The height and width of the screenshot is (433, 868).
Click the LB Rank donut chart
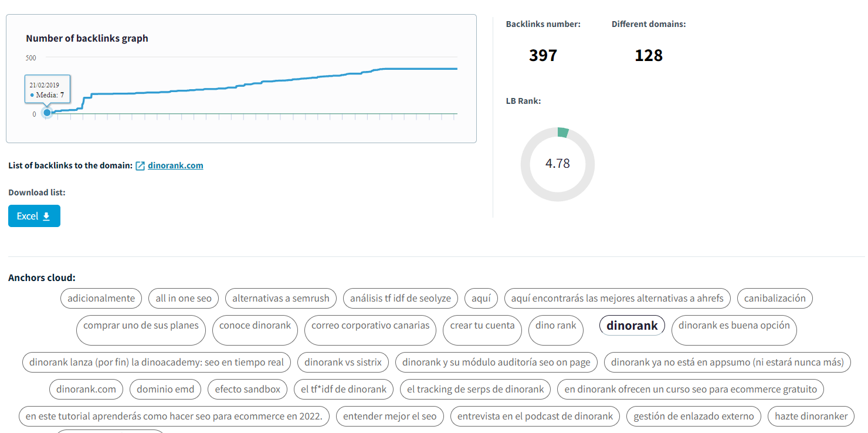[557, 164]
